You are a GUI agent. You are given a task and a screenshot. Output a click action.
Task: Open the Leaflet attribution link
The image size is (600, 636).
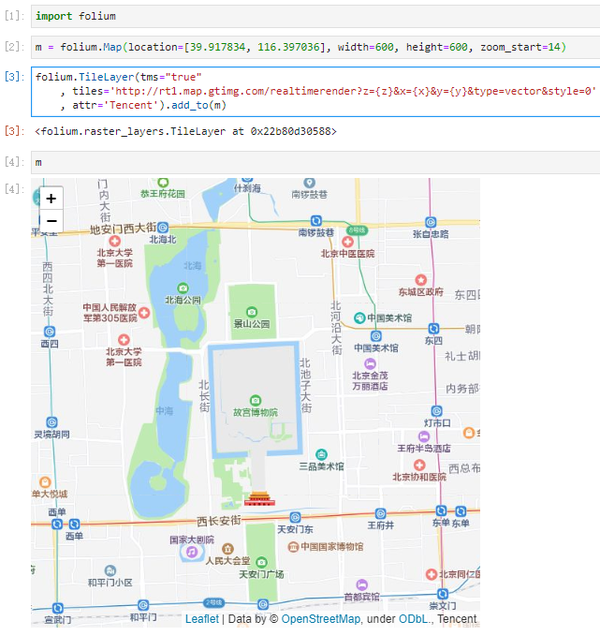point(202,619)
